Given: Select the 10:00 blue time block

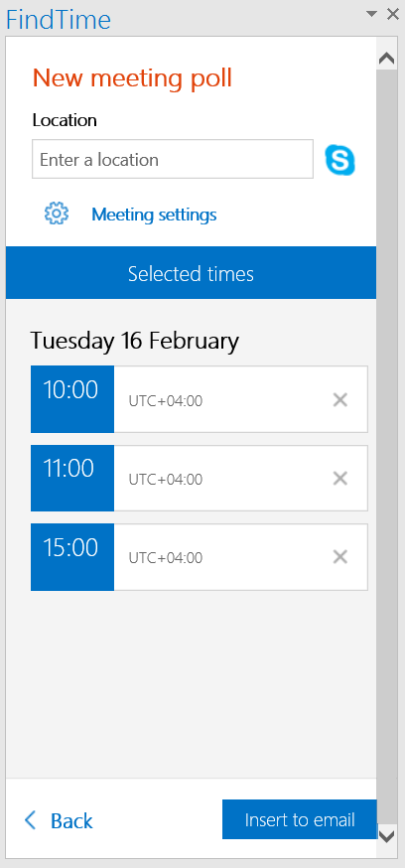Looking at the screenshot, I should point(72,399).
